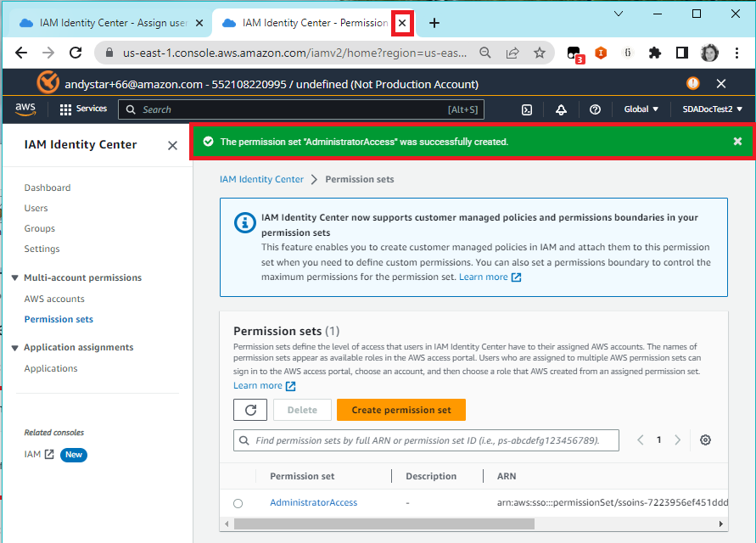Select Permission sets in side navigation
756x543 pixels.
click(x=59, y=319)
